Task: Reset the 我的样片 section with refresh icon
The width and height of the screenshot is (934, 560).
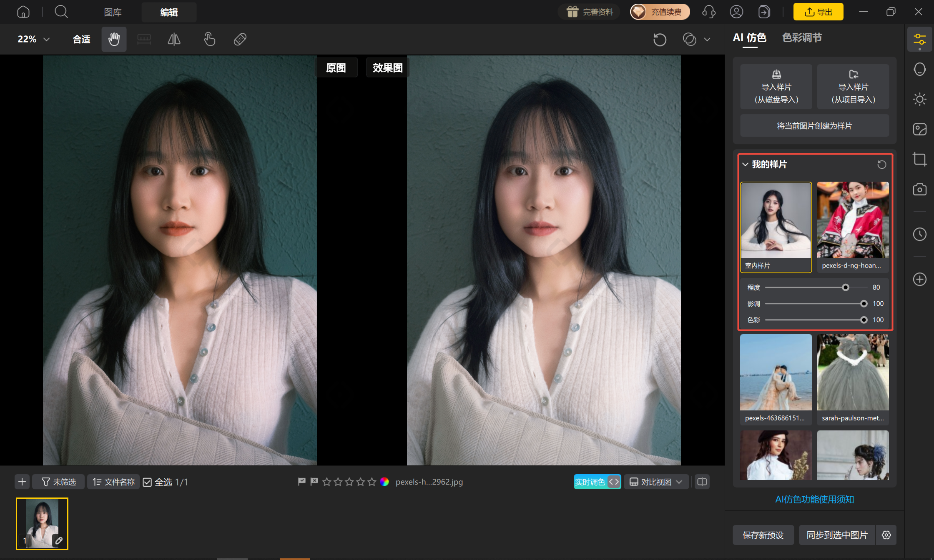Action: 881,165
